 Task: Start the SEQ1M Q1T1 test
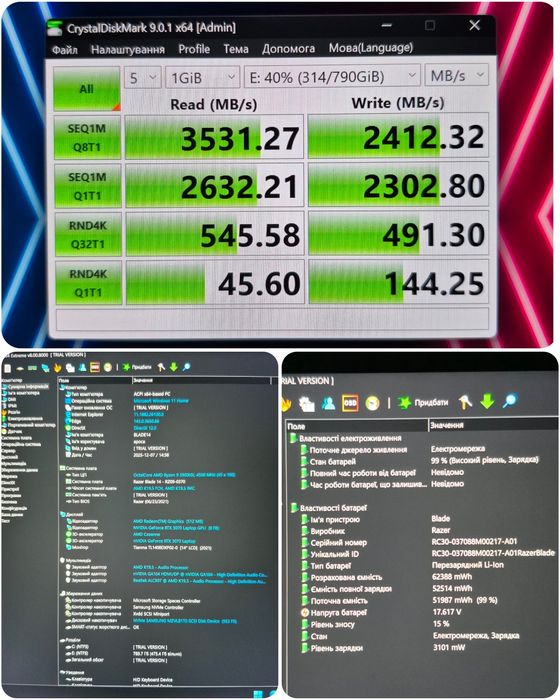[88, 186]
